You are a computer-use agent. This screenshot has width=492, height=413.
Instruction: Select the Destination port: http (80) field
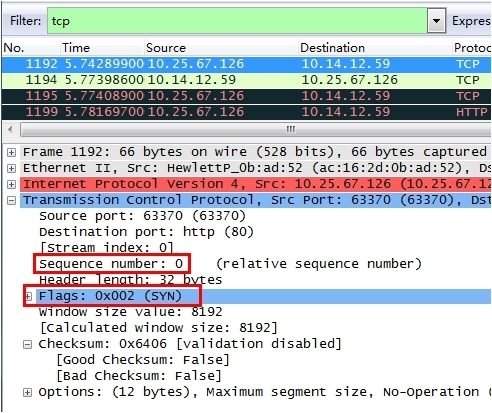[146, 232]
